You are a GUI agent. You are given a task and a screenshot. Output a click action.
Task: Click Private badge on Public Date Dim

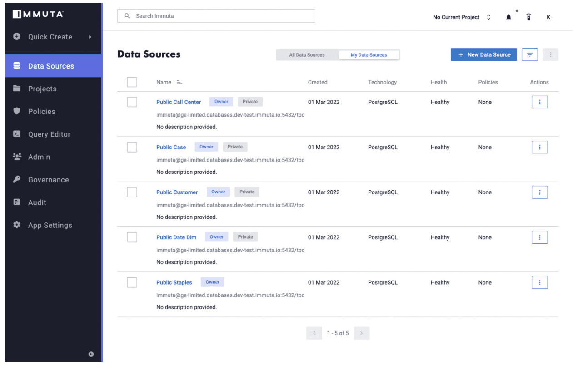(x=245, y=236)
